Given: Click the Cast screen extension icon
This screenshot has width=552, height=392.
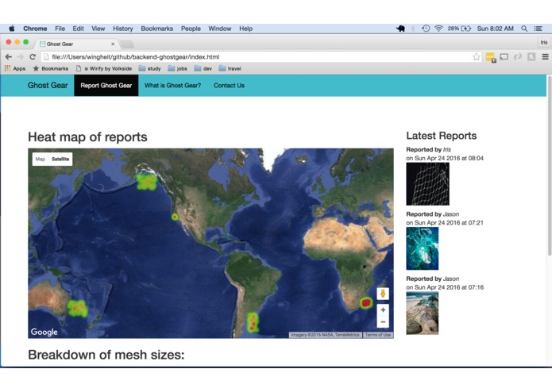Looking at the screenshot, I should tap(504, 56).
